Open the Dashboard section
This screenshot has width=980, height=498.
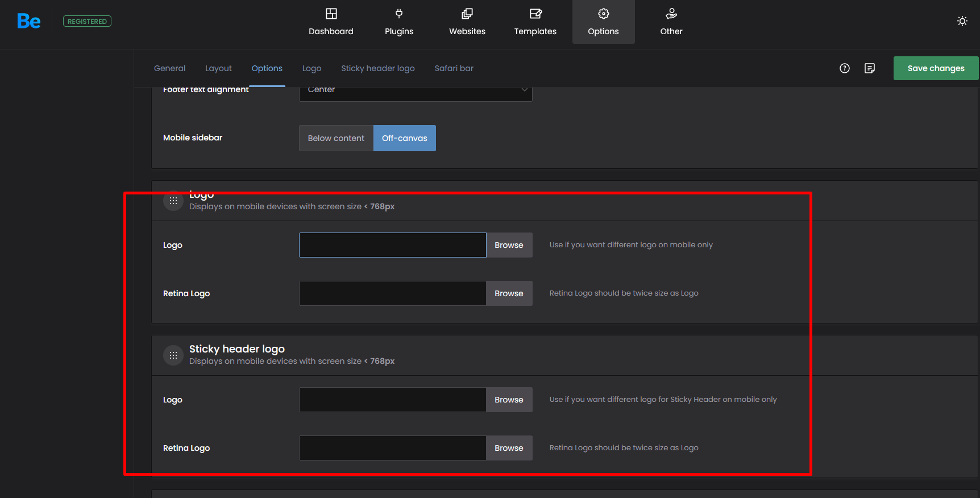(x=331, y=22)
